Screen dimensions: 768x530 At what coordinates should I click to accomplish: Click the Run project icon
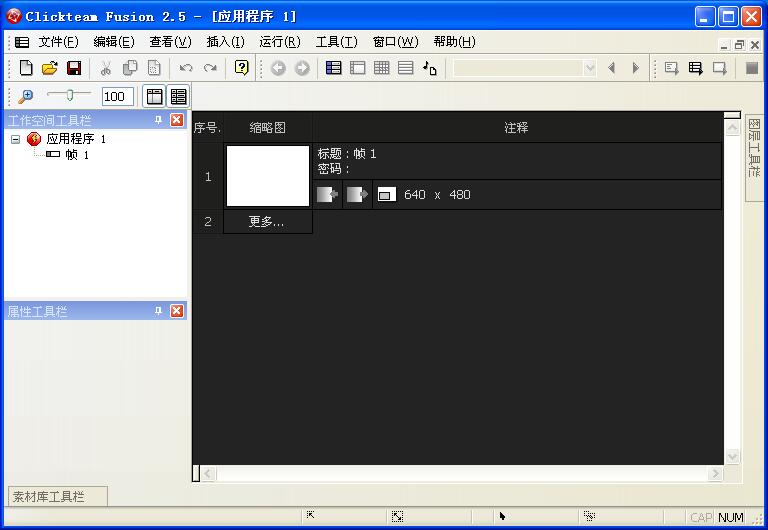tap(672, 68)
